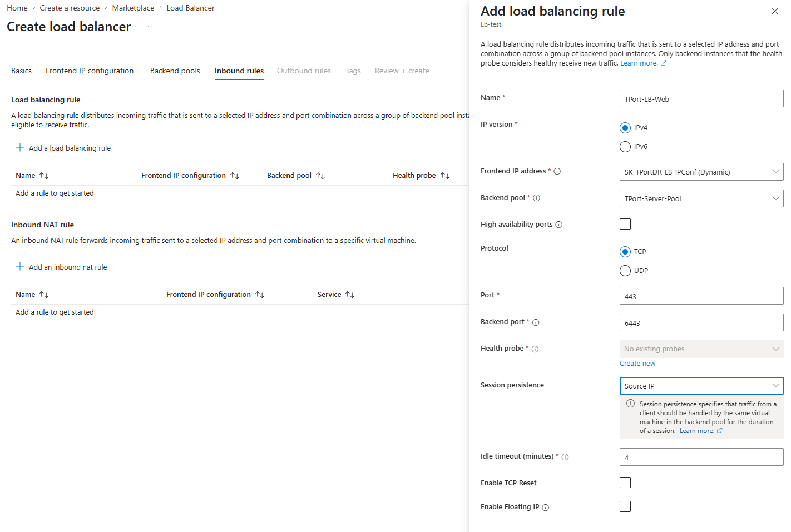This screenshot has width=791, height=532.
Task: Open the Health probe dropdown
Action: pos(701,349)
